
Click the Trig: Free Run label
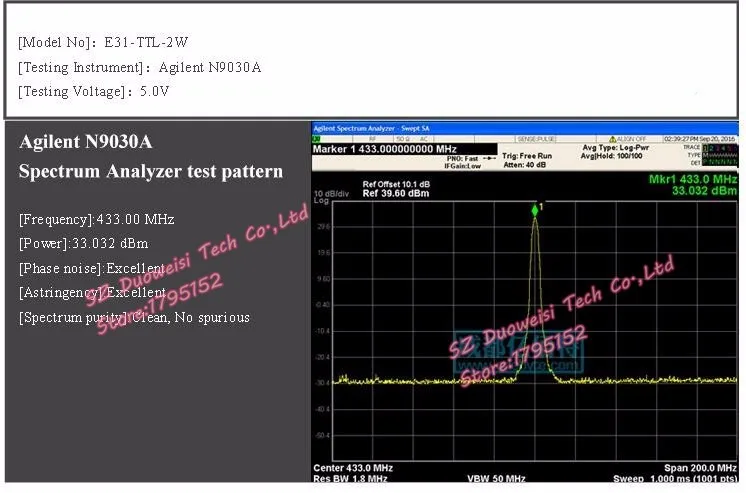pos(527,156)
